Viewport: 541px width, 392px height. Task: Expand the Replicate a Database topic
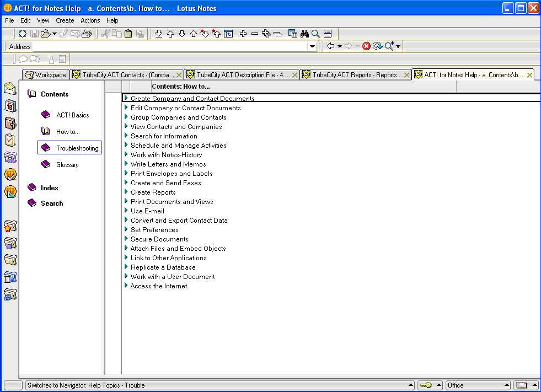126,267
